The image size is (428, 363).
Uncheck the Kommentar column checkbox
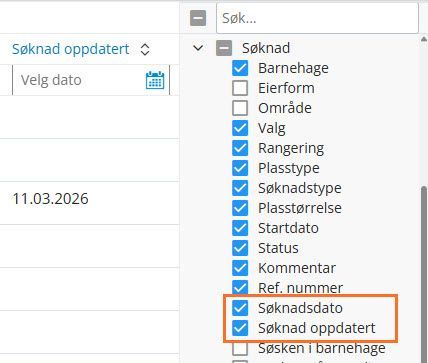click(240, 268)
